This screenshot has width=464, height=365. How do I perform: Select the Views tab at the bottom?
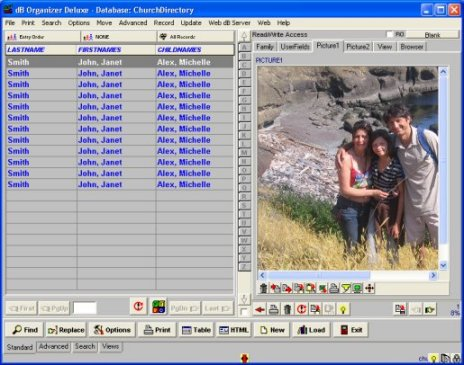(x=110, y=347)
